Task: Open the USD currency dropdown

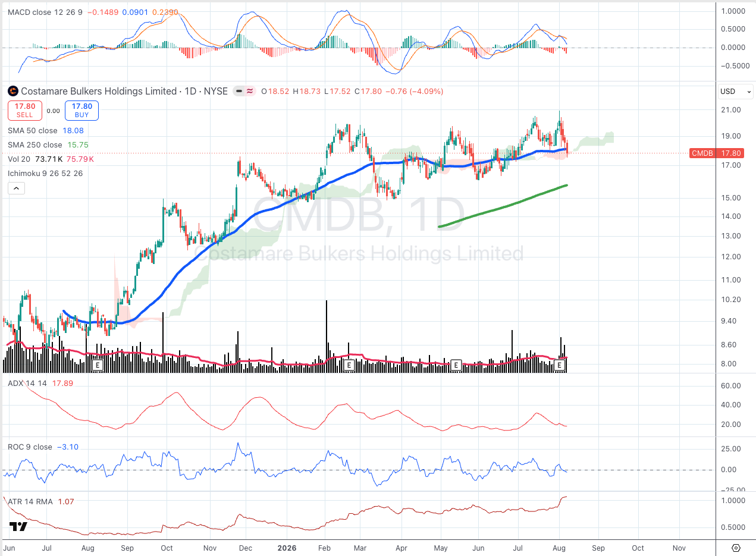Action: [736, 92]
